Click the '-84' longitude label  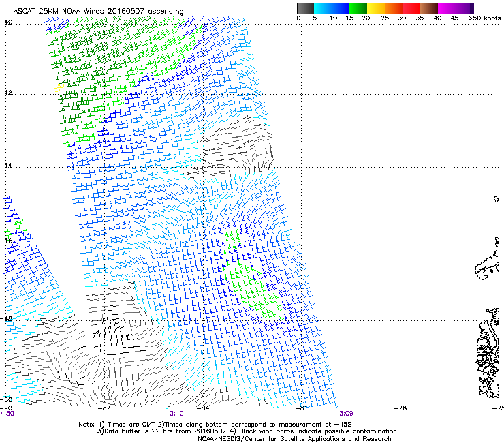203,408
